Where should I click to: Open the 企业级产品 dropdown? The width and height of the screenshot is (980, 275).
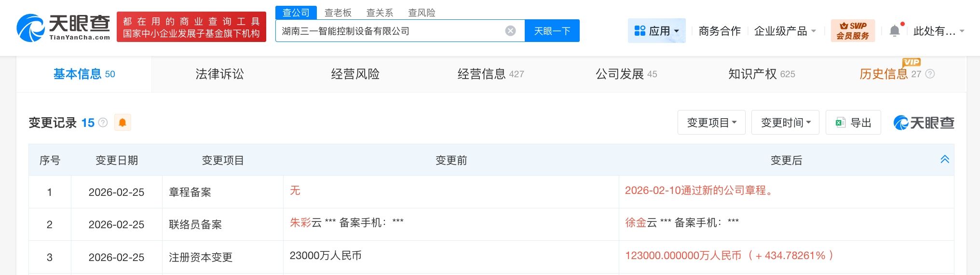pos(785,31)
